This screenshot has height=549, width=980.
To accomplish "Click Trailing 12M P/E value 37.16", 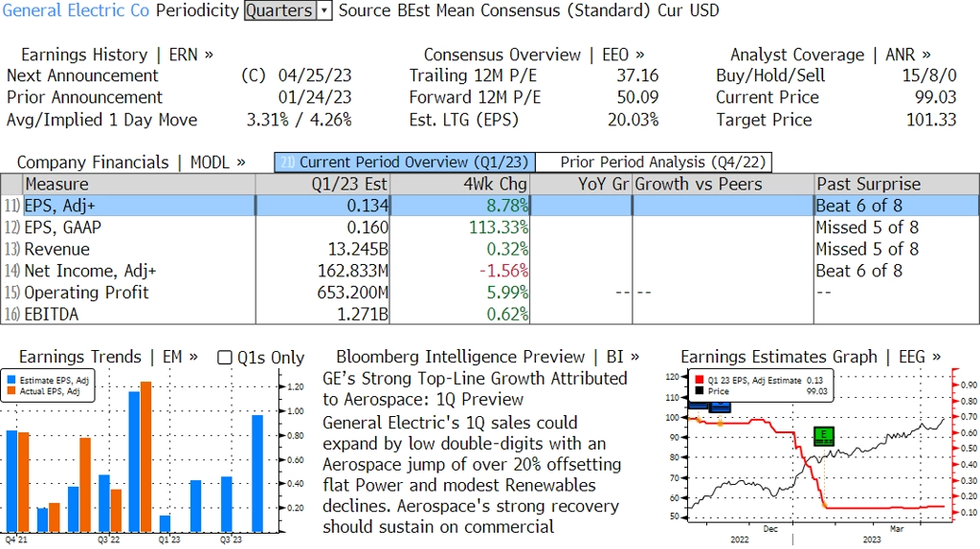I will click(x=637, y=76).
